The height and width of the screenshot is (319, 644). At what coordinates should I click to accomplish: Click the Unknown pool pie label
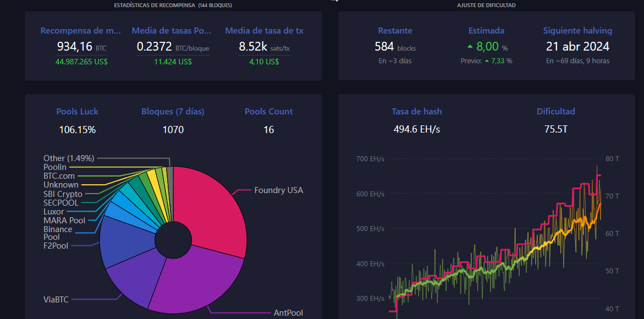[x=61, y=185]
